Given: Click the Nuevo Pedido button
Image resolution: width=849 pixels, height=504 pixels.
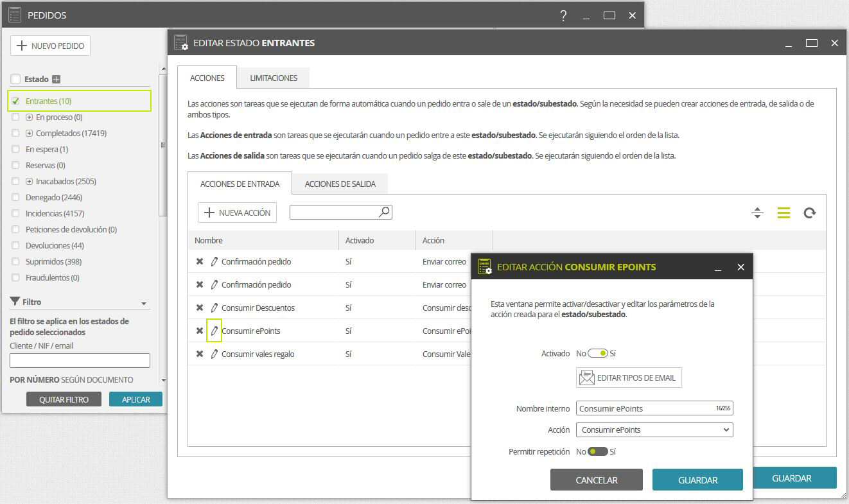Looking at the screenshot, I should (51, 46).
